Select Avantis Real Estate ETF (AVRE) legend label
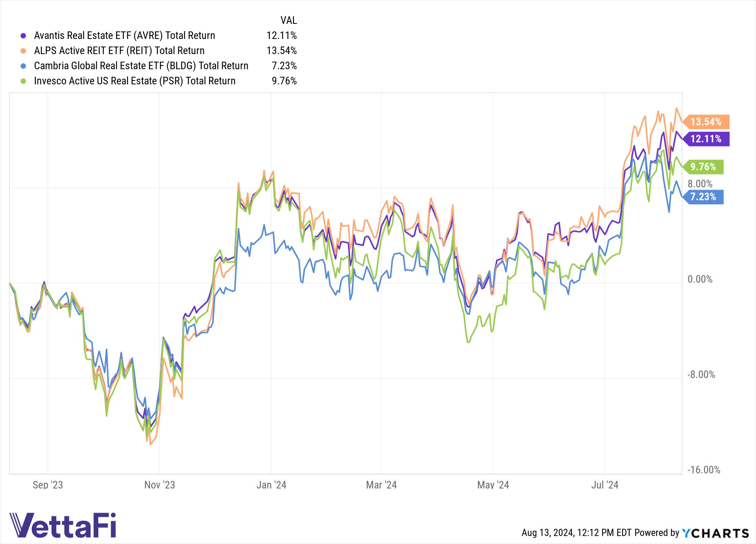Image resolution: width=756 pixels, height=544 pixels. point(124,36)
